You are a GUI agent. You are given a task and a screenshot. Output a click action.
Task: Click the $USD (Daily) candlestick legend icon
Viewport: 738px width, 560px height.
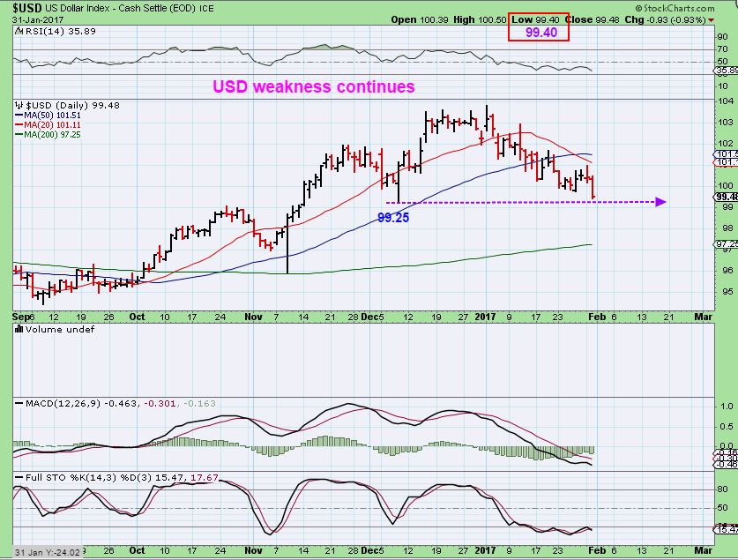(19, 105)
